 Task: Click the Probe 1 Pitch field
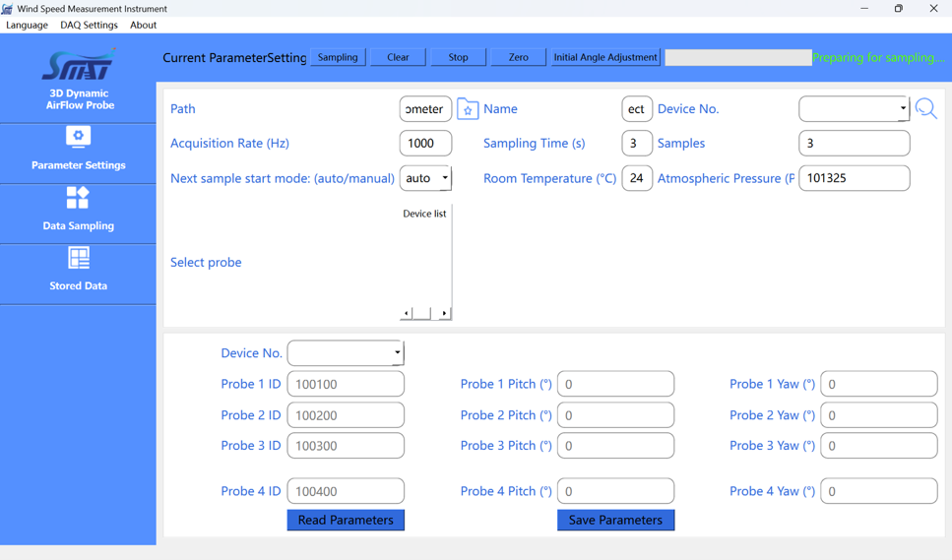[615, 384]
